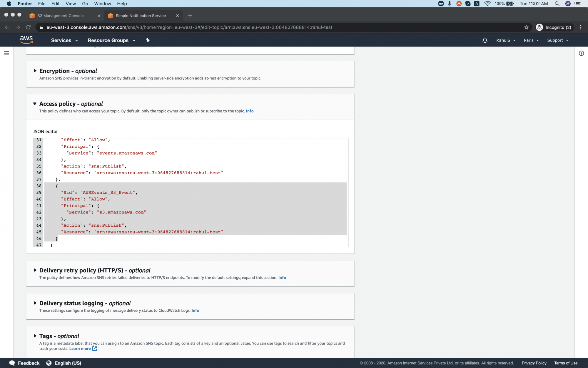Click the globe language icon
Screen dimensions: 588x368
(49, 363)
